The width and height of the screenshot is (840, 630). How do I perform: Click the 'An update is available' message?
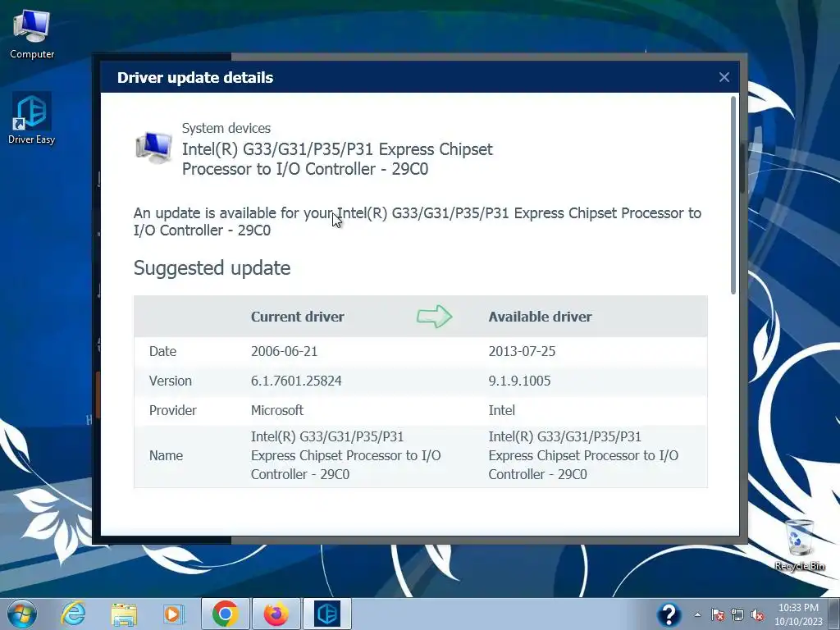coord(418,221)
